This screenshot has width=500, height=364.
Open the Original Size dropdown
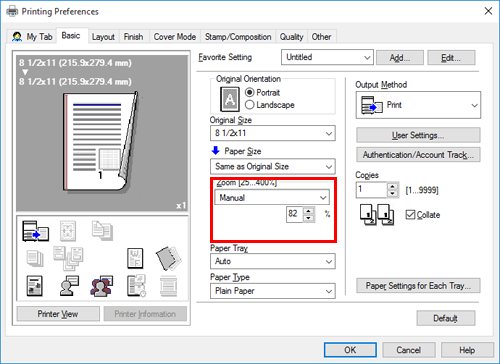tap(273, 133)
